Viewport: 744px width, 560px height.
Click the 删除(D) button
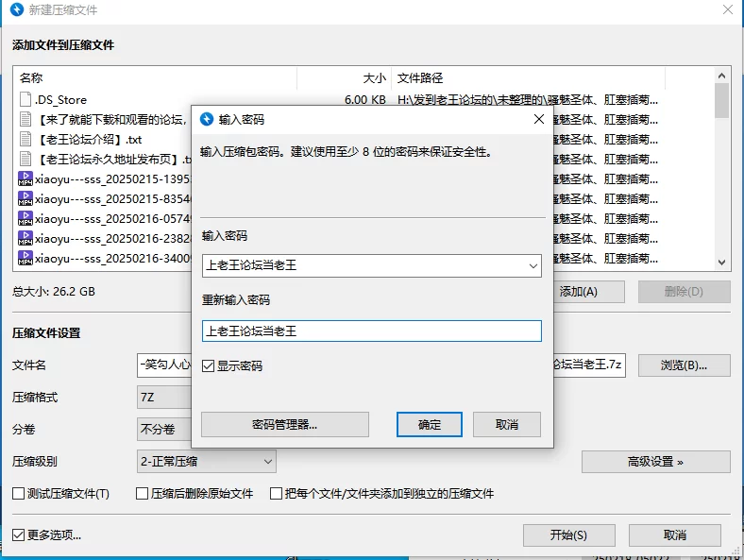[684, 292]
